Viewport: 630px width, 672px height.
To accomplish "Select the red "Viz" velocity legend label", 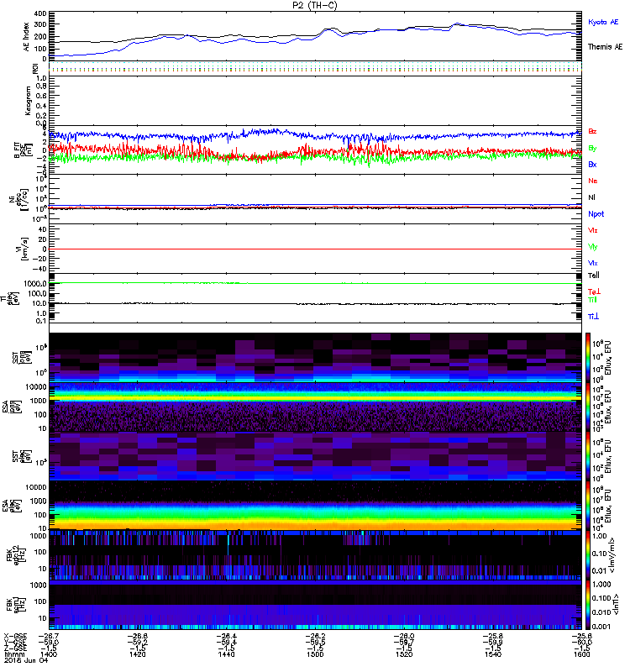I will (592, 230).
